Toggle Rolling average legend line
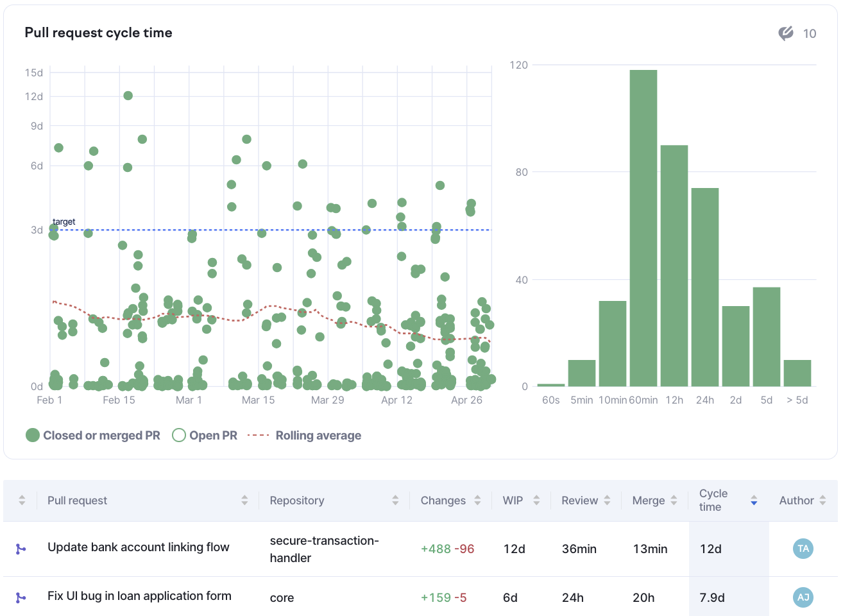This screenshot has height=616, width=843. tap(304, 435)
